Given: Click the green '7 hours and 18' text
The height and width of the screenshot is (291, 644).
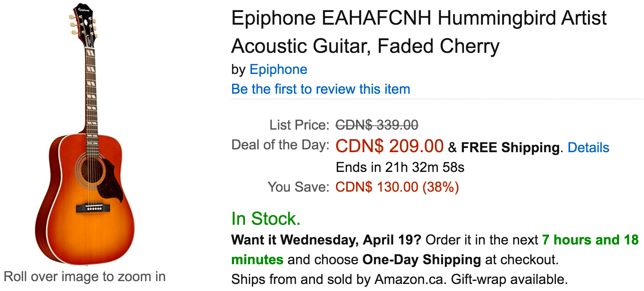Looking at the screenshot, I should click(590, 240).
